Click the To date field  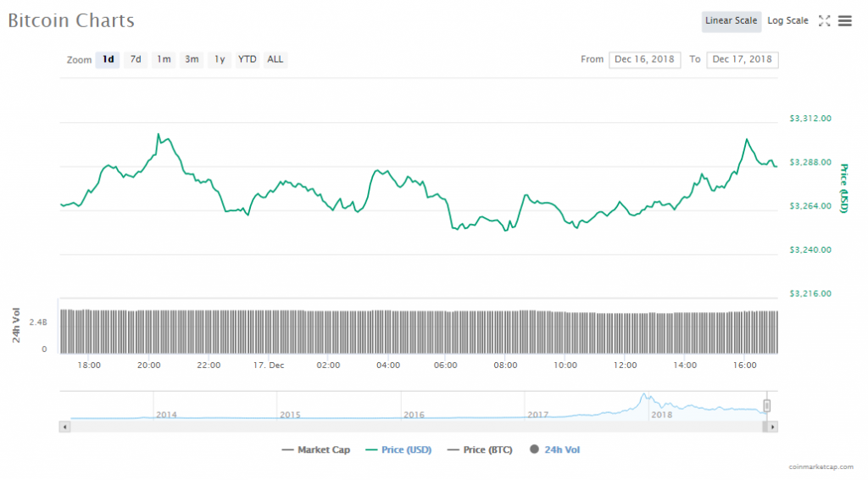tap(743, 59)
